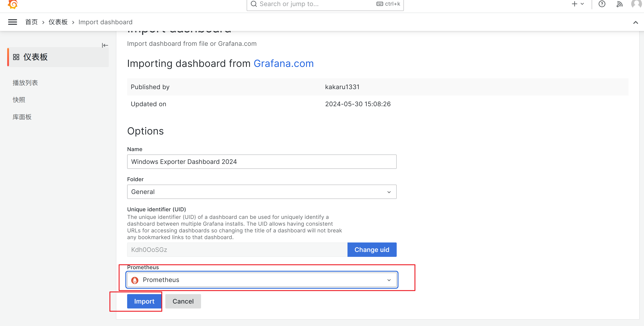Open 快照 in the sidebar
This screenshot has width=644, height=326.
[19, 100]
